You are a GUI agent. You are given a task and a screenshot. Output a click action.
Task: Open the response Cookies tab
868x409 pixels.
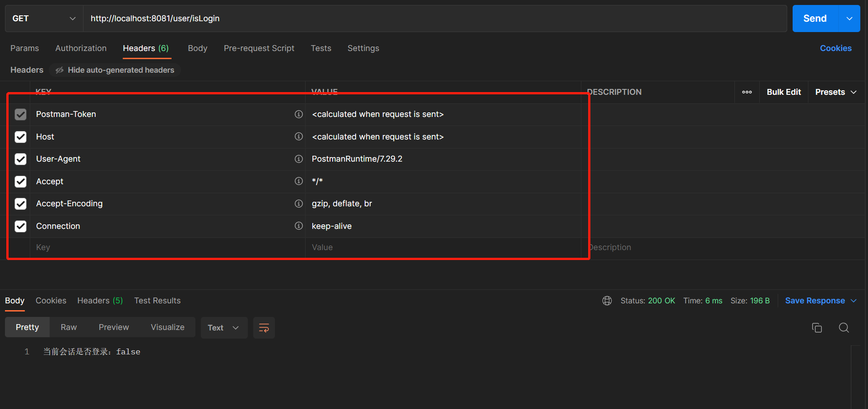coord(51,301)
